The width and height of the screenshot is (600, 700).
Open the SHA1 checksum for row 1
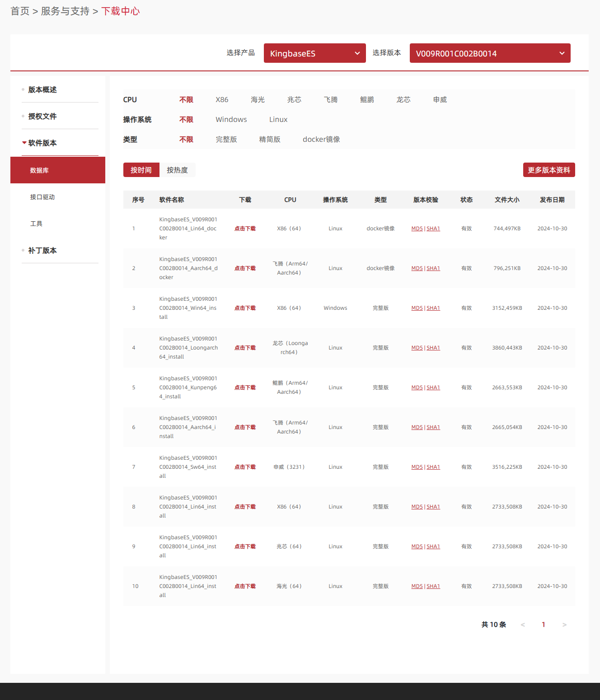433,229
